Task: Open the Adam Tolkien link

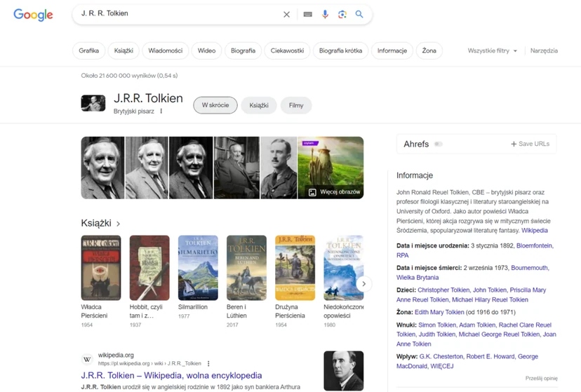Action: tap(477, 325)
